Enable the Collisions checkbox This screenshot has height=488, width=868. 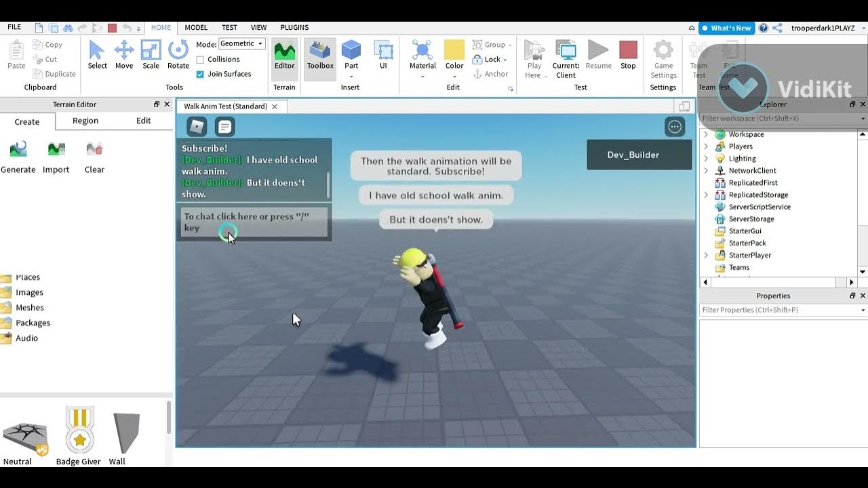tap(200, 60)
